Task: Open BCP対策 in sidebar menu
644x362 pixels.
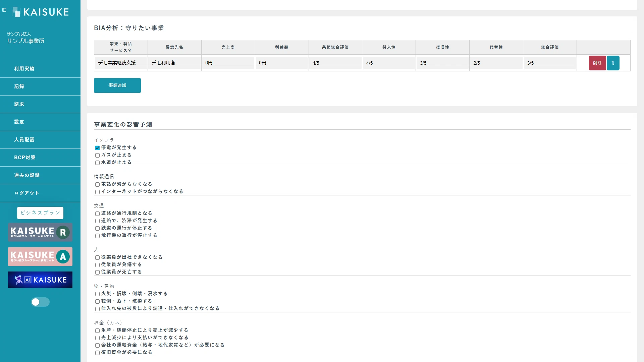Action: coord(40,158)
